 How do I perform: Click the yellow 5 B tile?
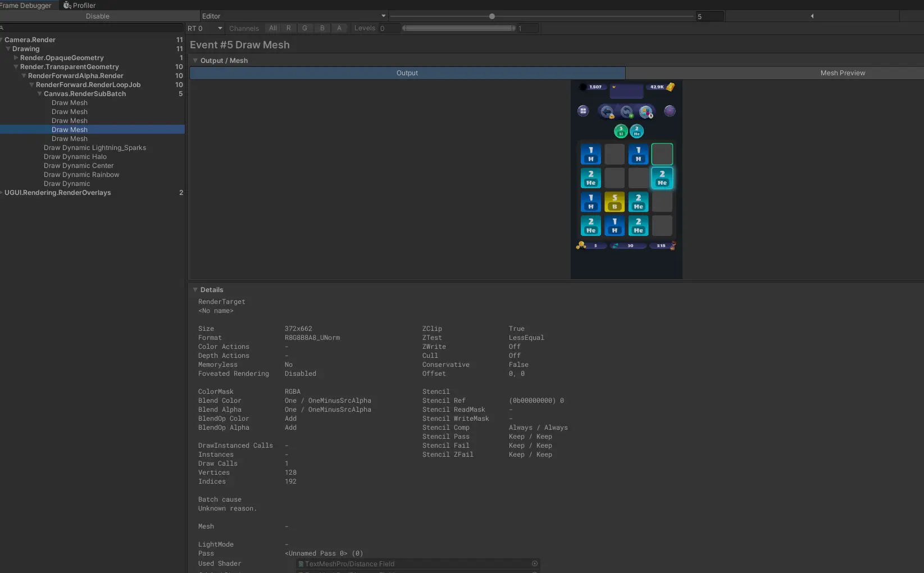pos(615,202)
